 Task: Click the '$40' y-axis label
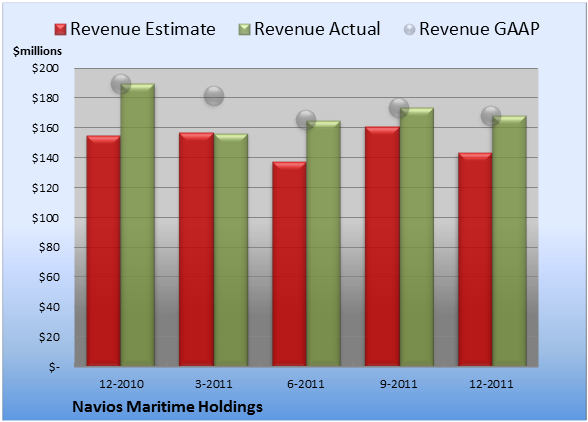pyautogui.click(x=49, y=307)
